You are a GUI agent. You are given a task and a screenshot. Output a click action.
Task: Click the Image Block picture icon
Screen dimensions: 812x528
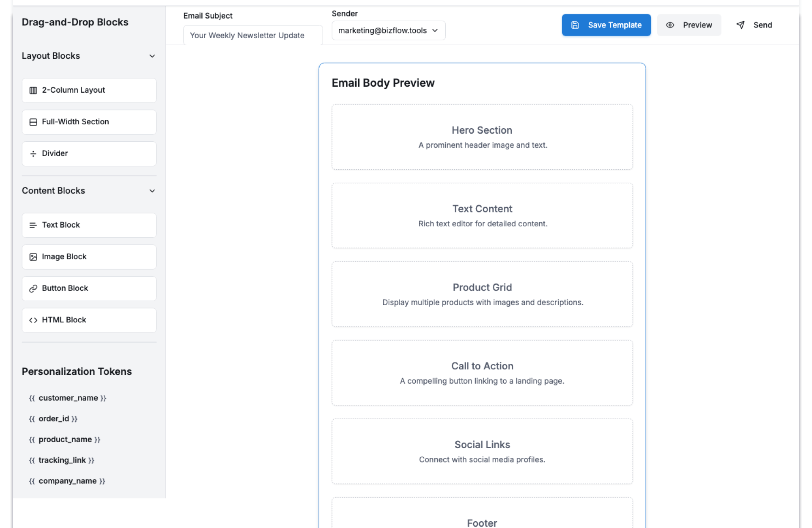click(x=33, y=257)
